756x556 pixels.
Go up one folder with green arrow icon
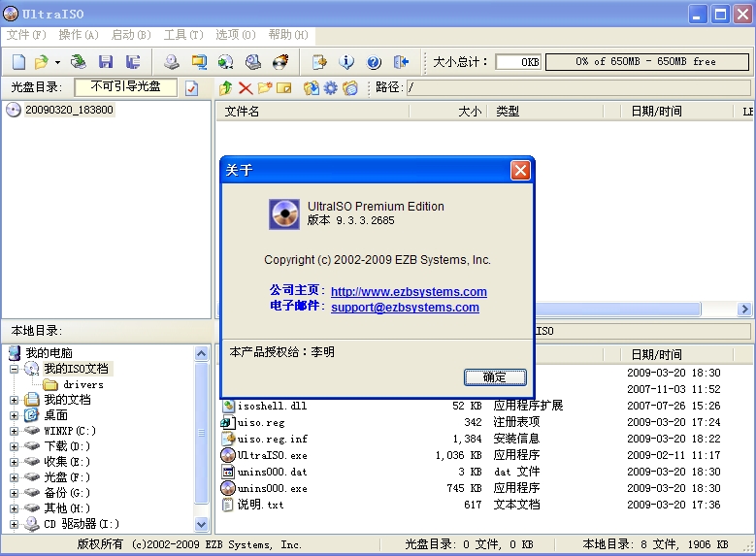(226, 87)
